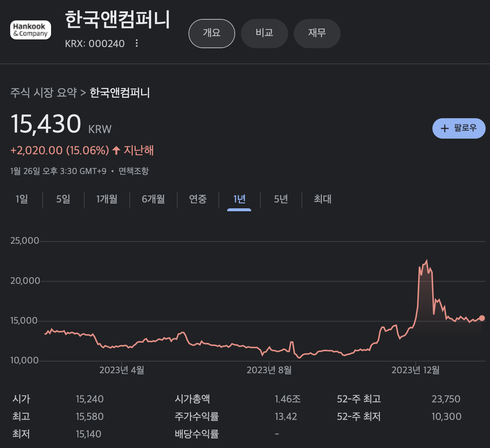Screen dimensions: 490x448
Task: Open the 면책조항 disclaimer link
Action: click(134, 171)
